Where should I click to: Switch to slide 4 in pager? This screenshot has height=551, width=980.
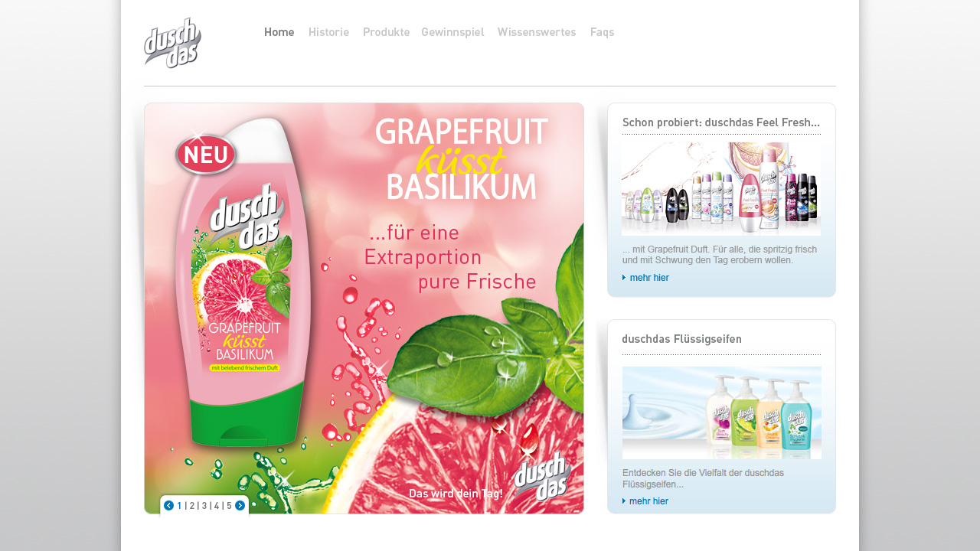217,506
